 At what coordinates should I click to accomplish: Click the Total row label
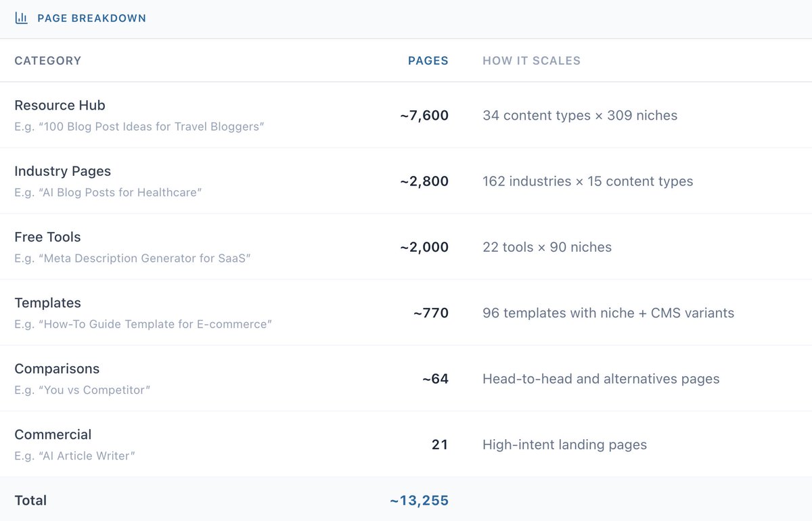pyautogui.click(x=30, y=501)
